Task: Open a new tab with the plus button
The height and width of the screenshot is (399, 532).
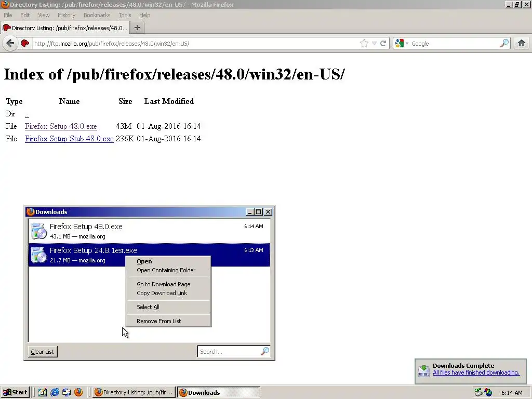Action: [137, 28]
